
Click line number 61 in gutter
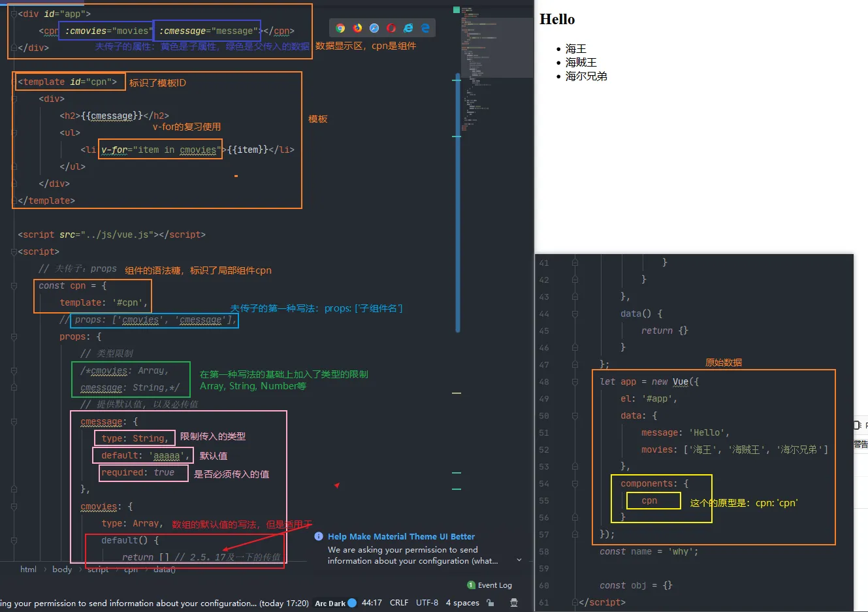point(544,603)
